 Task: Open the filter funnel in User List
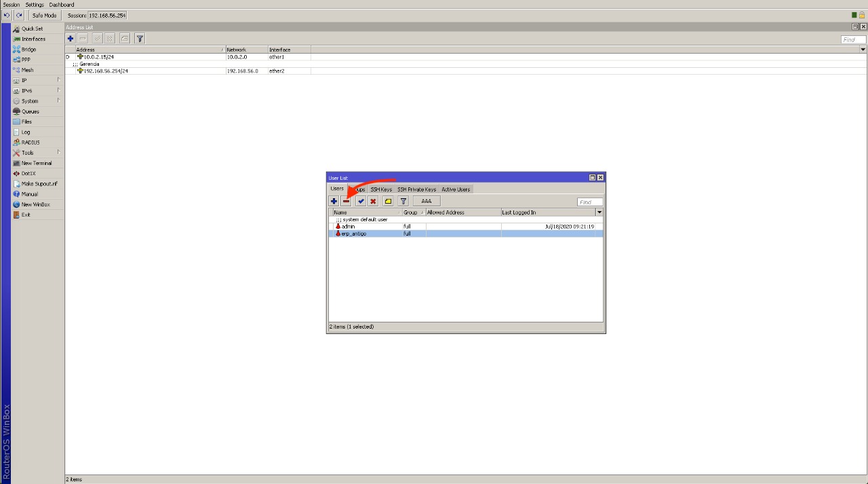(403, 201)
